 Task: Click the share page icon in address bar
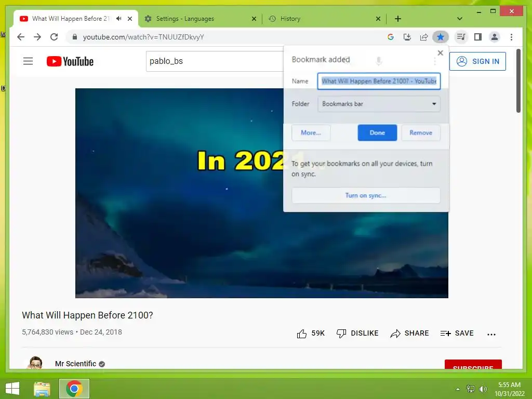[424, 37]
